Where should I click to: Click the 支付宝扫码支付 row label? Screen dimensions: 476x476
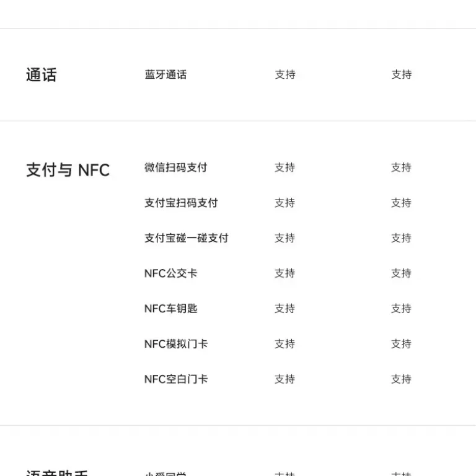[181, 203]
